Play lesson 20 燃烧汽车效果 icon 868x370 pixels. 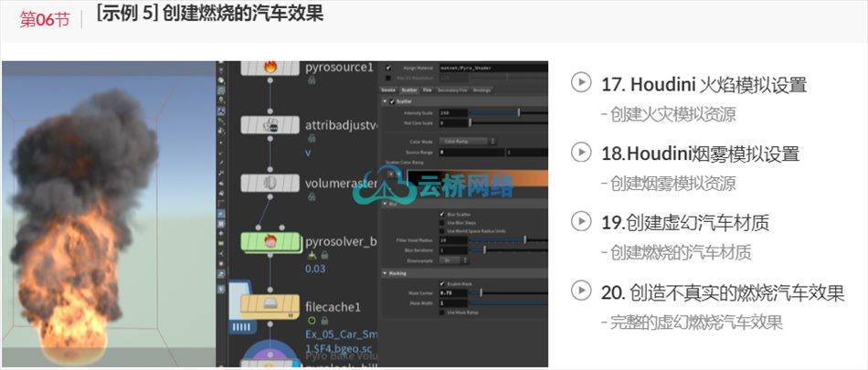click(581, 290)
